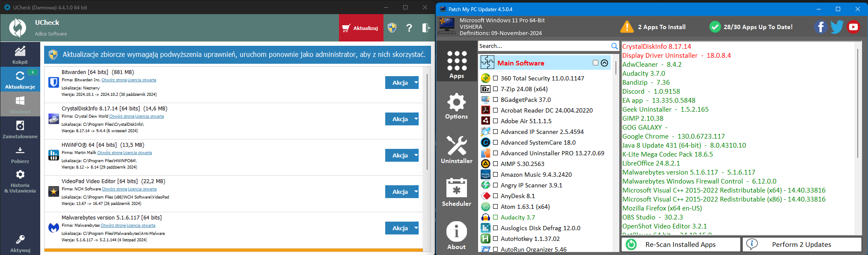Open UCheck help question mark icon
Image resolution: width=868 pixels, height=255 pixels.
pos(409,28)
